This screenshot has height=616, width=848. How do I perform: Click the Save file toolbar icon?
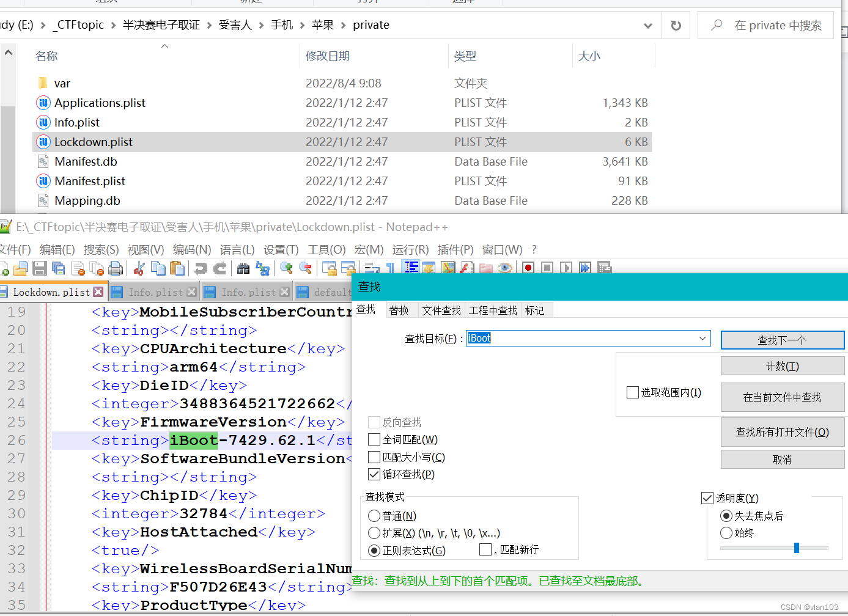coord(40,268)
